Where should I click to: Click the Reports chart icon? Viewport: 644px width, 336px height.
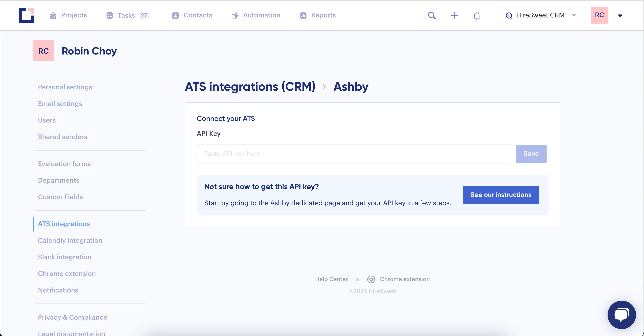(x=303, y=16)
